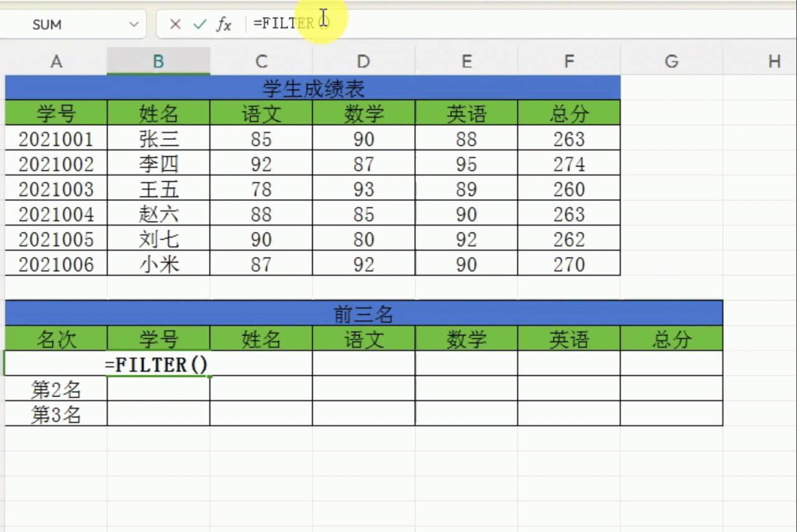
Task: Select cell with student ID 2021004
Action: (x=56, y=213)
